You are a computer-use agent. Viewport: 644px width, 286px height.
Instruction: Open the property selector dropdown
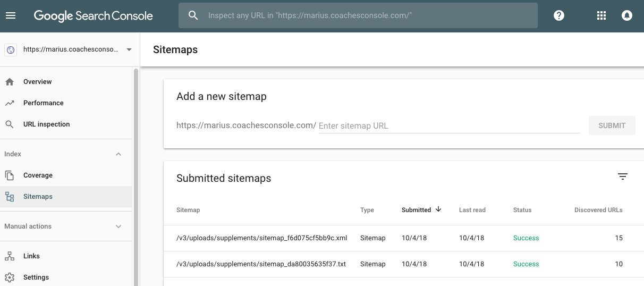[129, 50]
